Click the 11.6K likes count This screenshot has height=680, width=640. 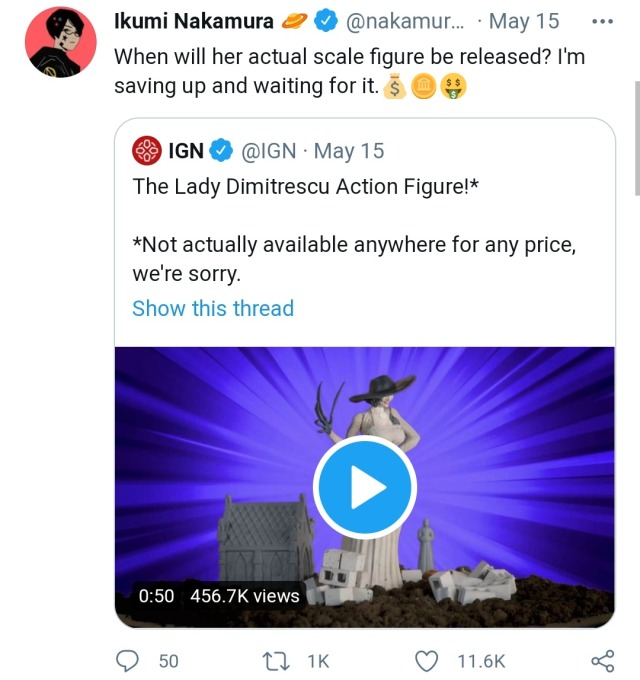point(481,661)
